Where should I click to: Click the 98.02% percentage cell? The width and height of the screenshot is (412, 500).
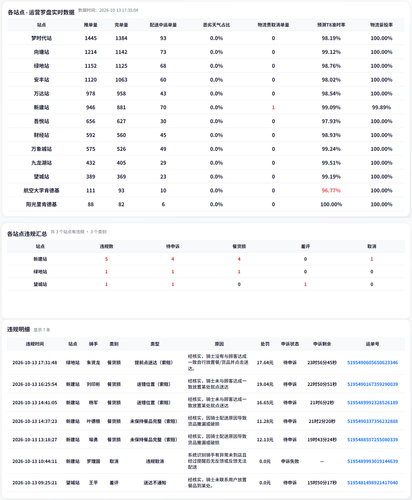click(x=331, y=80)
